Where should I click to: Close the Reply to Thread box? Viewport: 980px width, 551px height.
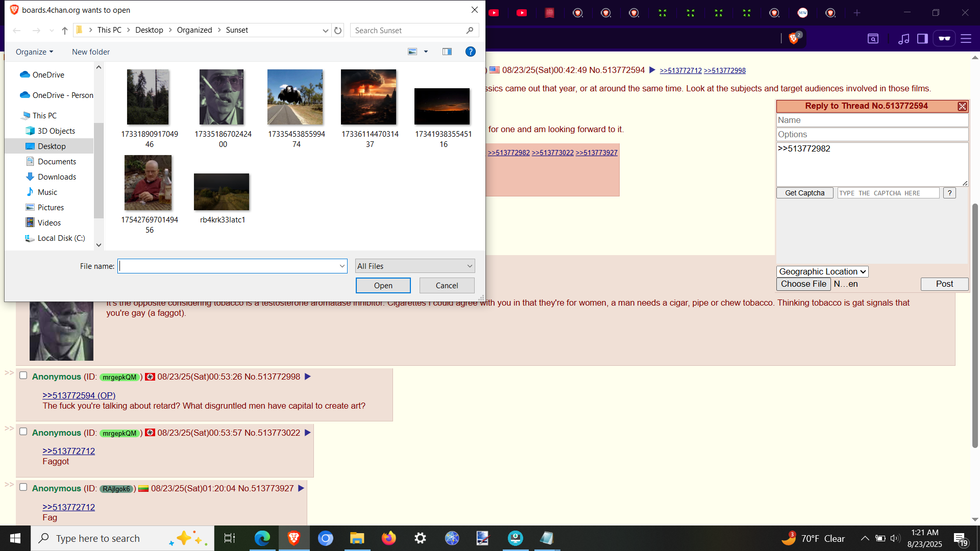962,106
